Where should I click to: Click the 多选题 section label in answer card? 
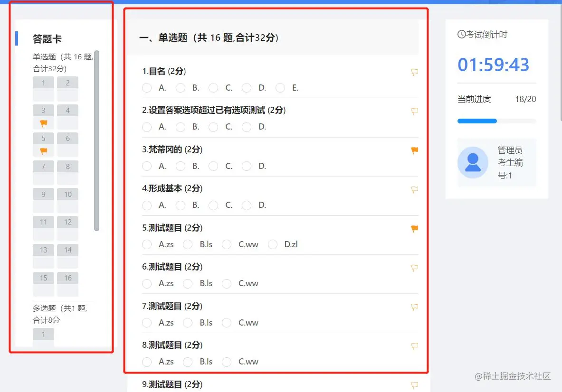point(60,314)
